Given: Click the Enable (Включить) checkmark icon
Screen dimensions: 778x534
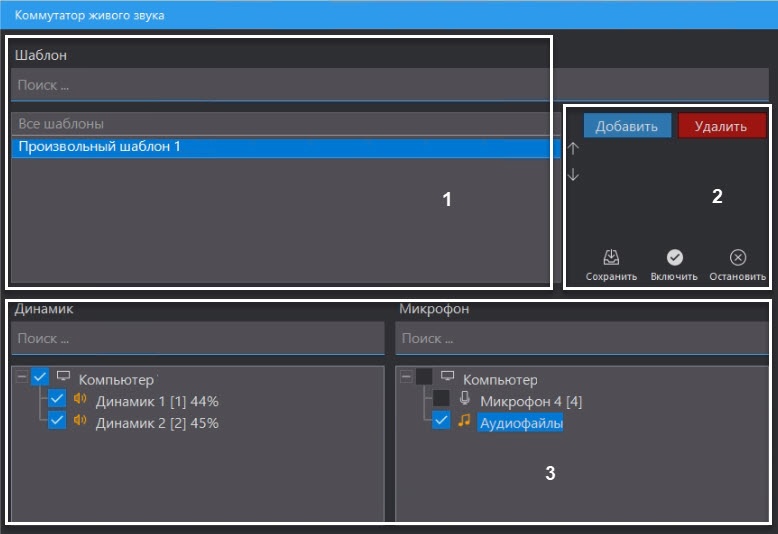Looking at the screenshot, I should click(674, 258).
